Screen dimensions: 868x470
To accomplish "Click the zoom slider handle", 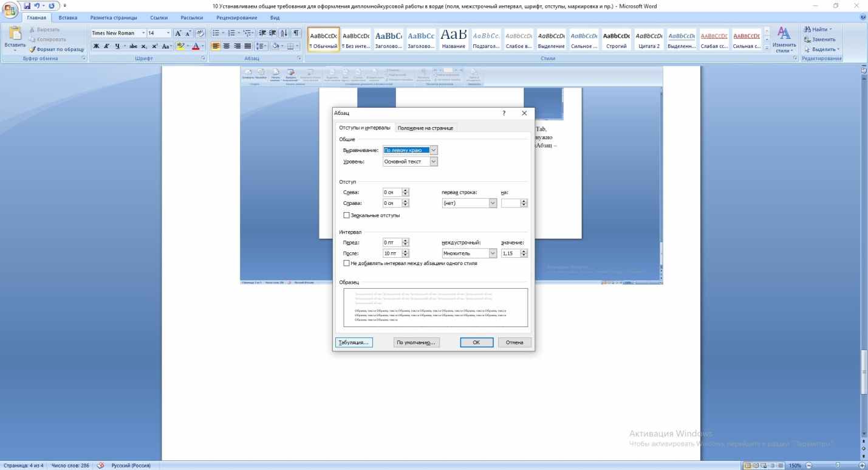I will click(x=838, y=466).
